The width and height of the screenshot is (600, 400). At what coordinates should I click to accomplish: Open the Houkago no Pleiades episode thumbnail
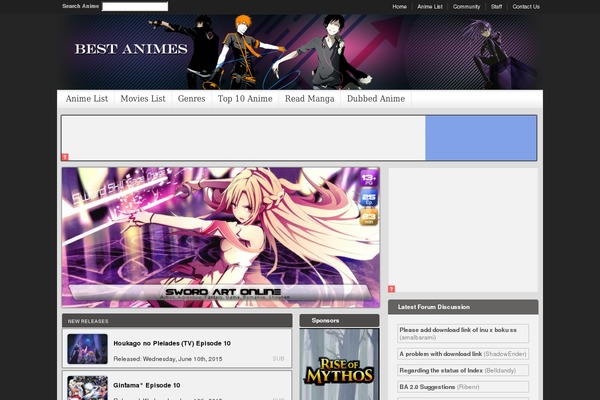87,349
